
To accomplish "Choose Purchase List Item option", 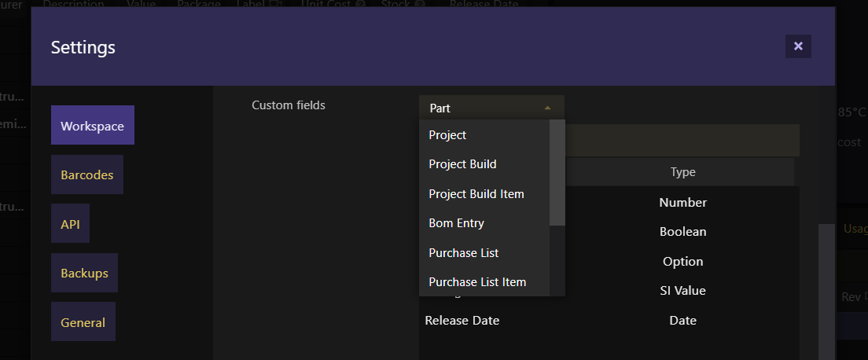I will point(484,282).
